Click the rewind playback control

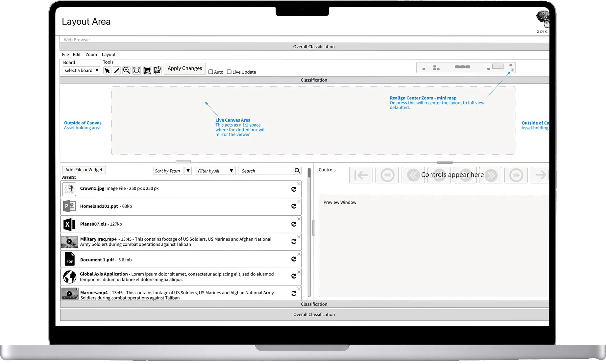point(387,175)
